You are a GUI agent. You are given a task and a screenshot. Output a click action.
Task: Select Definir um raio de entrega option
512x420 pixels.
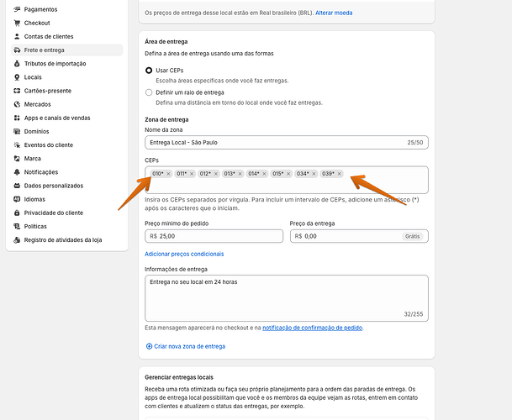tap(150, 92)
